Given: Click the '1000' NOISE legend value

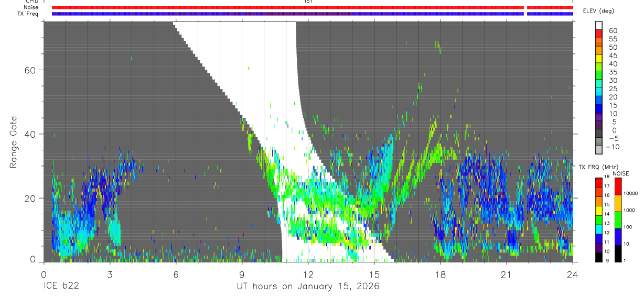Looking at the screenshot, I should 630,210.
